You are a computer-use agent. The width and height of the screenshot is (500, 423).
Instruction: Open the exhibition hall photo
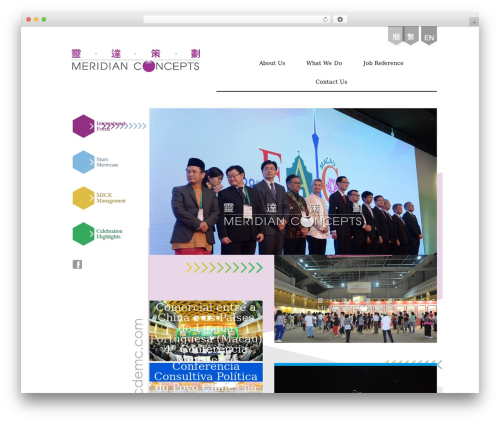point(355,299)
